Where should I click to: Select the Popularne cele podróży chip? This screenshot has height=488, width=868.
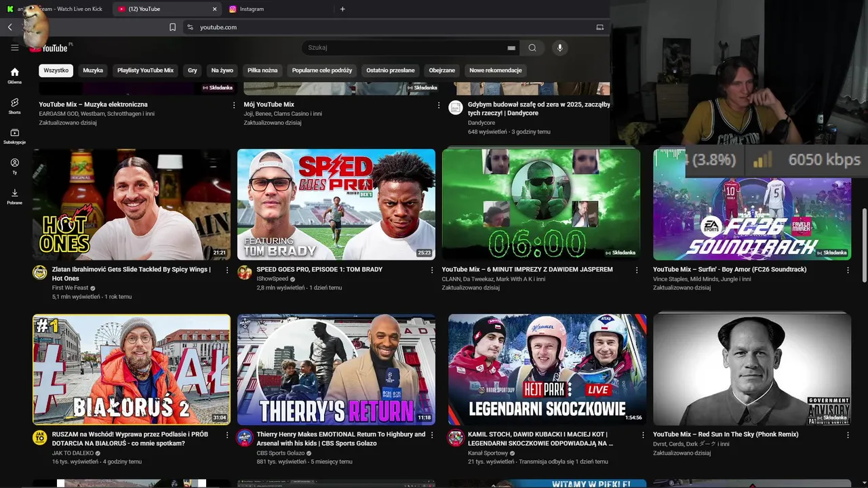point(322,70)
